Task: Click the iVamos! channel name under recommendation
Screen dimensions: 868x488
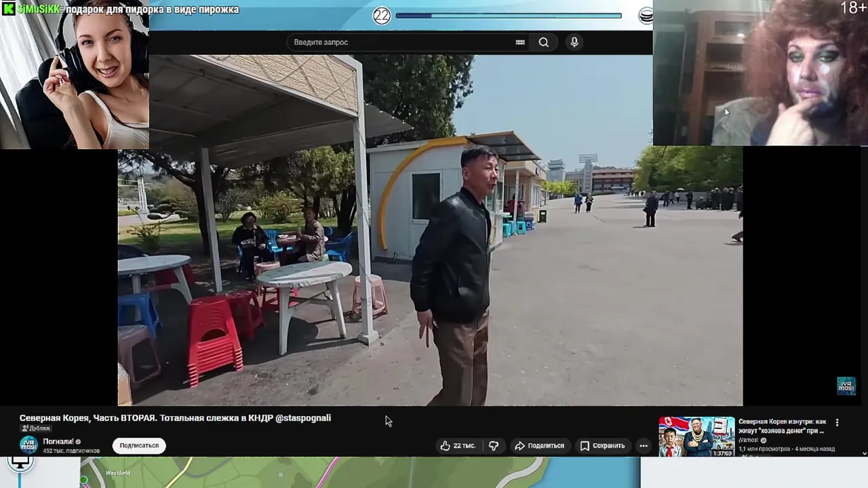Action: (x=749, y=440)
